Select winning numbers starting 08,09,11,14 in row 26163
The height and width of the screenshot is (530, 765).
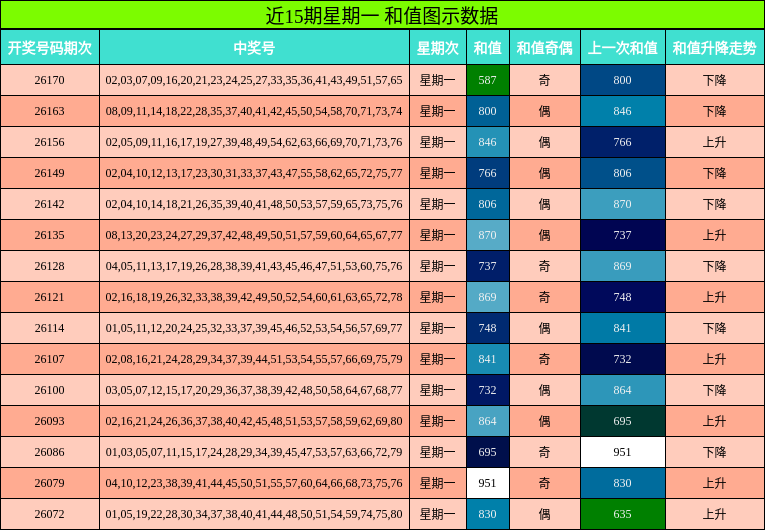pos(254,111)
